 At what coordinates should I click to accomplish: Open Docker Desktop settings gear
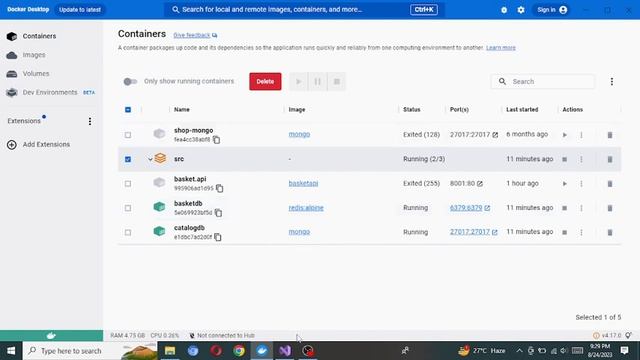pos(521,10)
